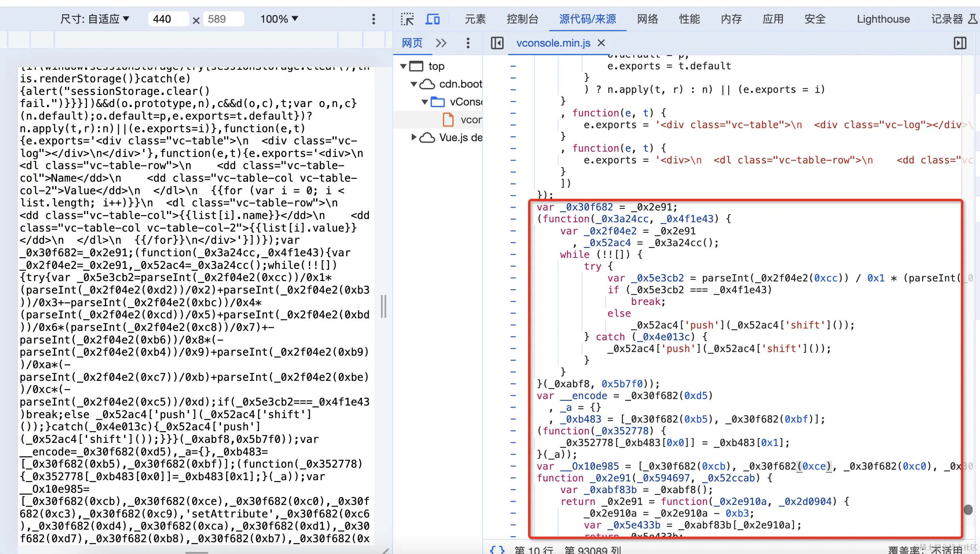Click the Recorder flask icon
Screen dimensions: 980x554
click(x=973, y=19)
